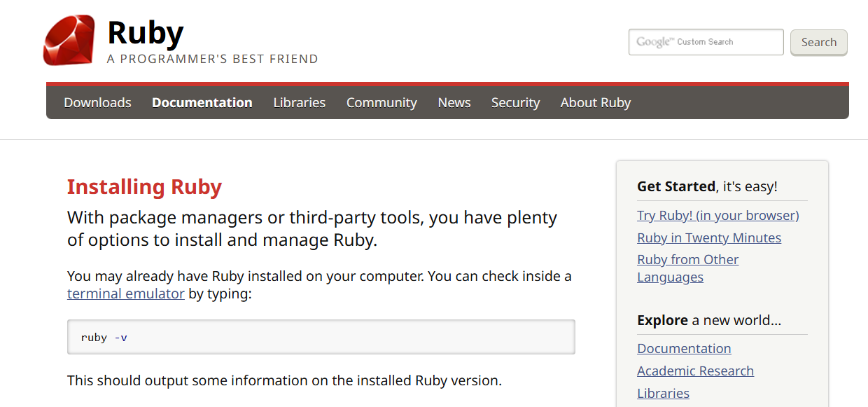
Task: Follow the terminal emulator link
Action: 126,294
